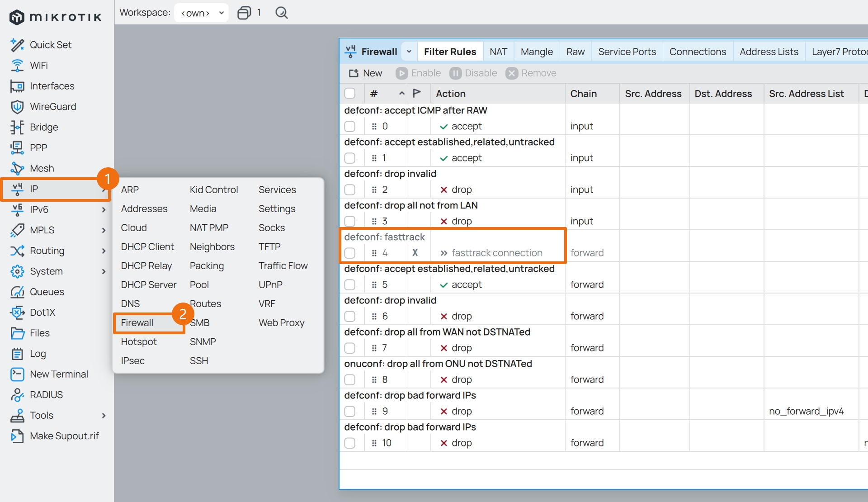Click the Queues gauge icon
Screen dimensions: 868x502
click(17, 292)
